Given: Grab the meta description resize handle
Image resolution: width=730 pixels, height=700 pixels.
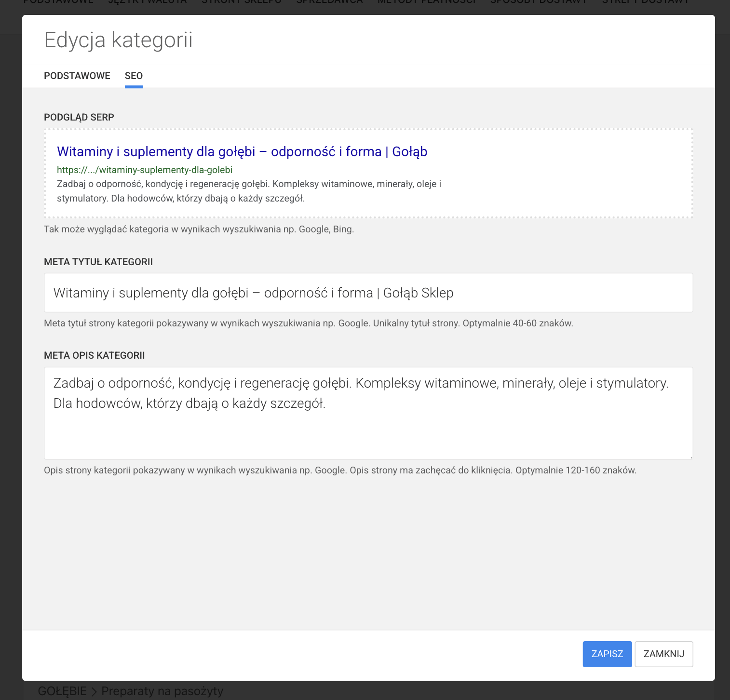Looking at the screenshot, I should pos(690,457).
